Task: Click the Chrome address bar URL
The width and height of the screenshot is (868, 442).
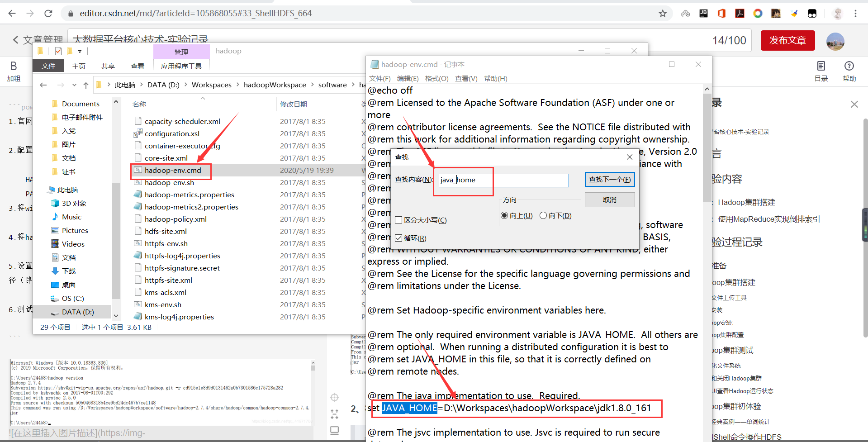Action: (196, 14)
